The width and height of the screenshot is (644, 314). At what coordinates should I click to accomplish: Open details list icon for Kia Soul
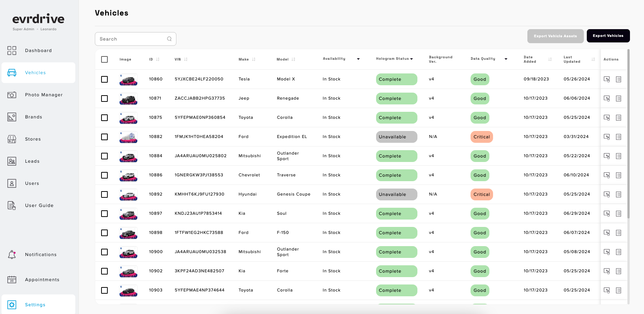tap(619, 214)
